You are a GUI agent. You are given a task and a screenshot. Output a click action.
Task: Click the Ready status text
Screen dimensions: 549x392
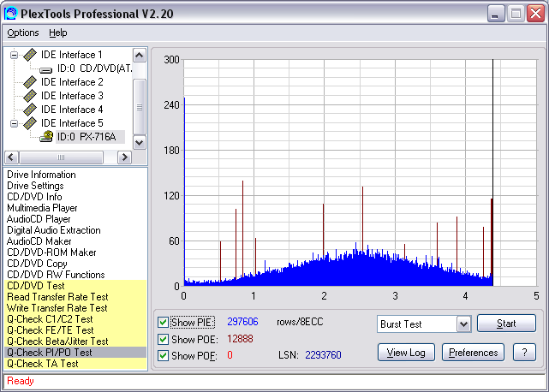click(21, 381)
